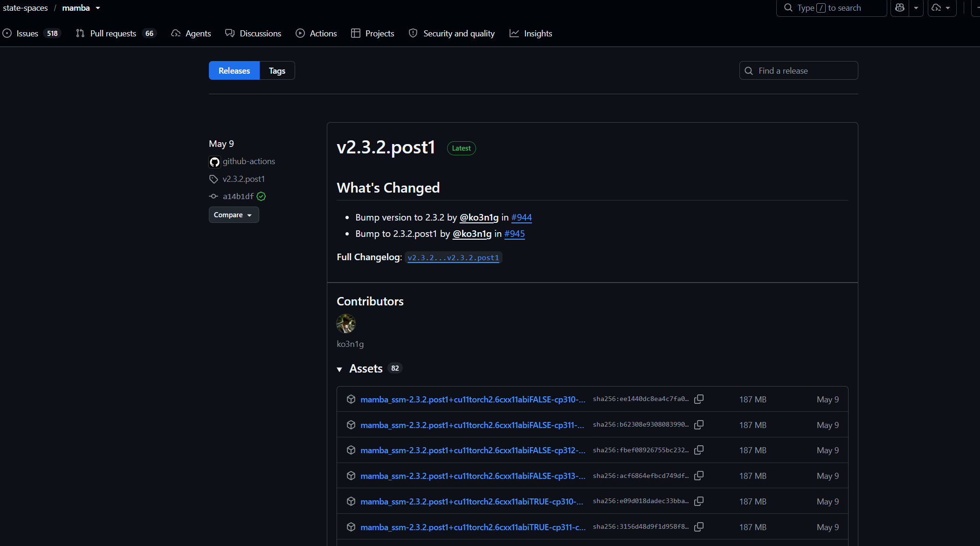Focus the Find a release field
This screenshot has height=546, width=980.
[x=799, y=70]
